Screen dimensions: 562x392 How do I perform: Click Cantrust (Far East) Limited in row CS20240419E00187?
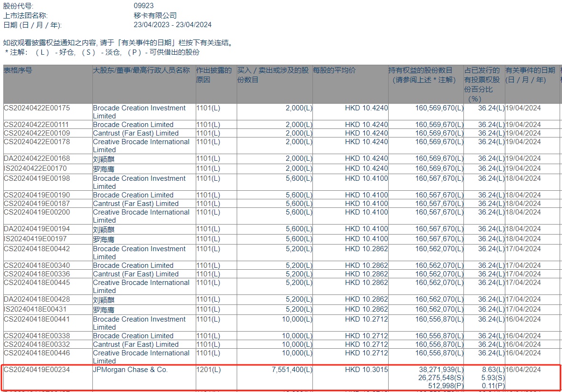point(136,204)
